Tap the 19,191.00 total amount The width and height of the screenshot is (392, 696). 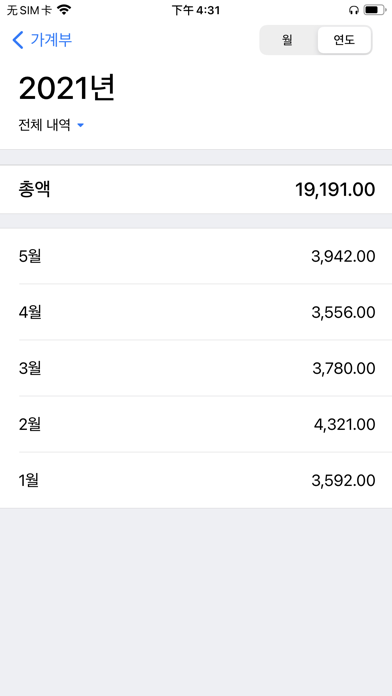335,190
